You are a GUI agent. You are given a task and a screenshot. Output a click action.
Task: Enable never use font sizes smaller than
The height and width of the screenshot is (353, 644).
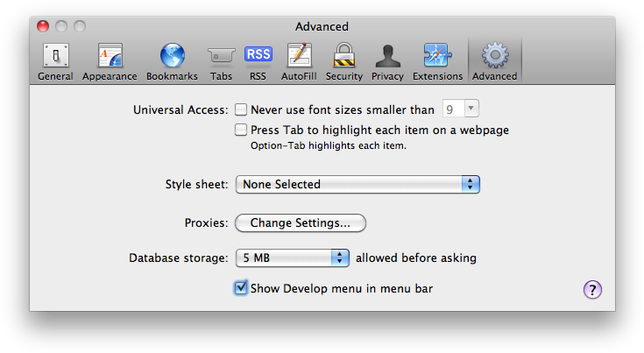(x=241, y=110)
